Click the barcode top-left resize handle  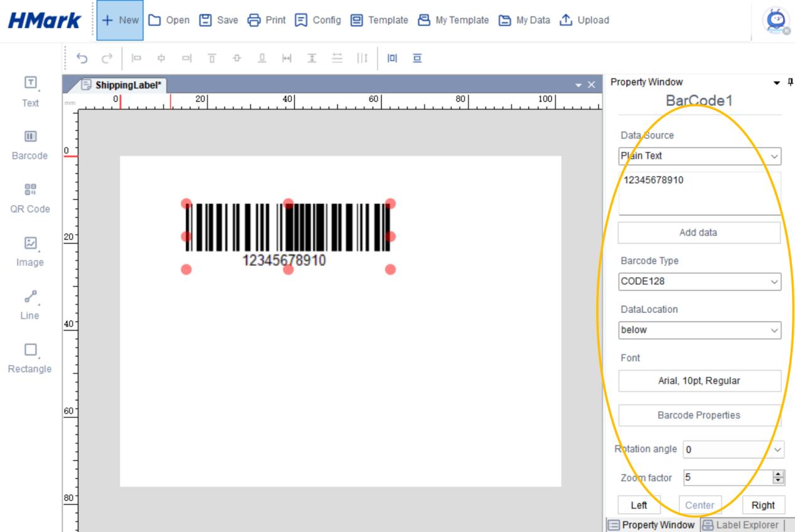[186, 203]
